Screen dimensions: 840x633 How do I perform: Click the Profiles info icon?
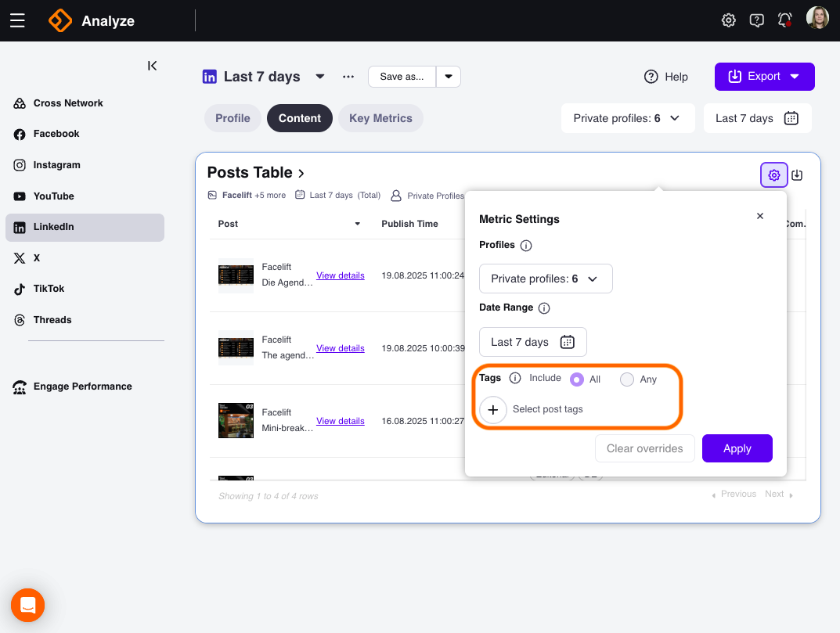click(526, 246)
